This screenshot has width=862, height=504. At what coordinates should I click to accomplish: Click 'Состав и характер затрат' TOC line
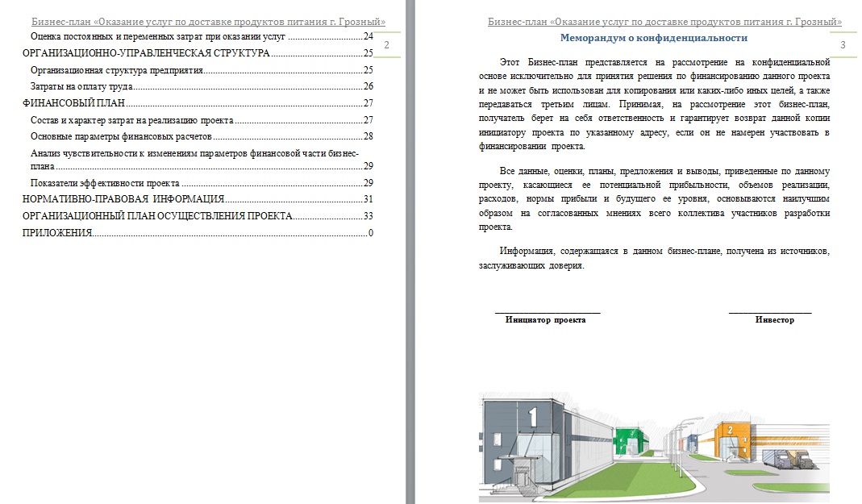[x=202, y=120]
